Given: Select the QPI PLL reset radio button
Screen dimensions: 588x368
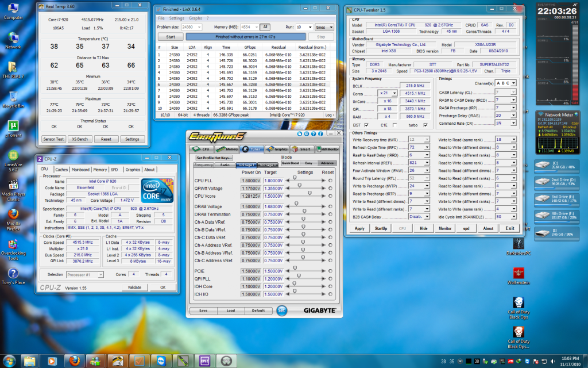Looking at the screenshot, I should point(330,279).
